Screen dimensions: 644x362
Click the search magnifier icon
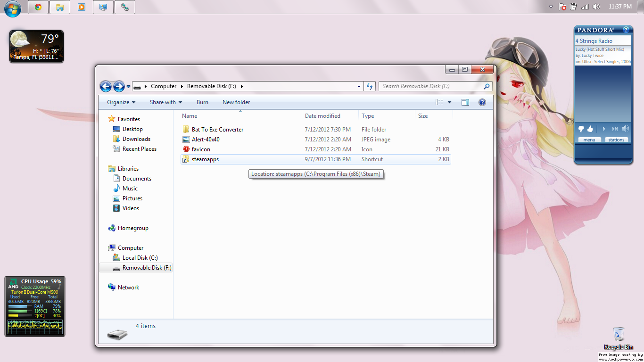(487, 86)
